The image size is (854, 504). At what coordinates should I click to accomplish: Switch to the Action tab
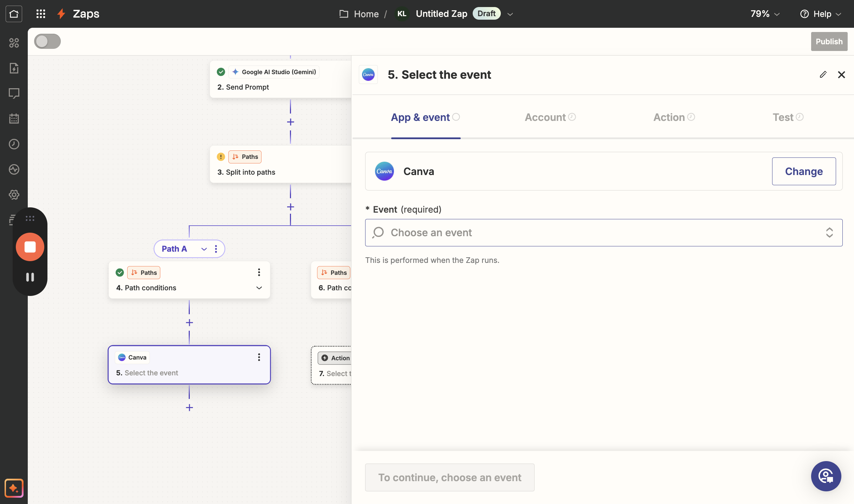click(x=674, y=117)
